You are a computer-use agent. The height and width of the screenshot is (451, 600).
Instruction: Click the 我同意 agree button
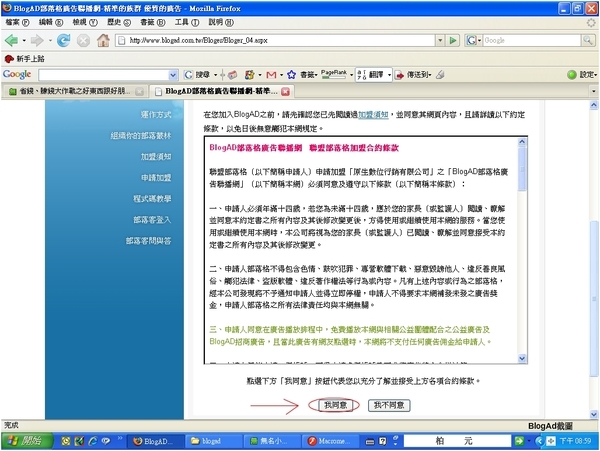(x=336, y=405)
